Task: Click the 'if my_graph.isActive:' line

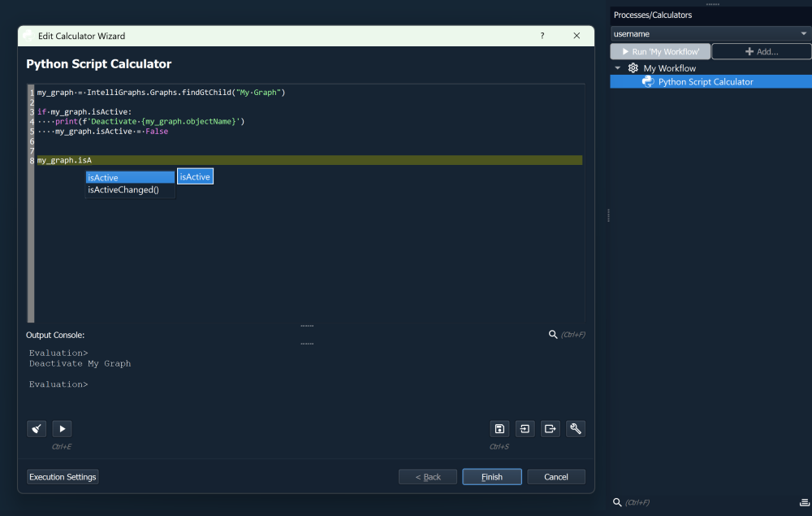Action: (x=84, y=111)
